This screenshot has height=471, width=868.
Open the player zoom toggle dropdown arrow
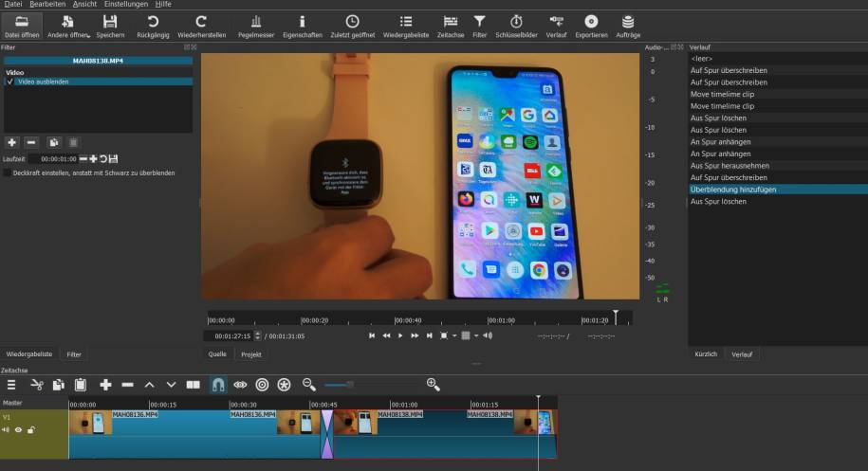coord(454,335)
